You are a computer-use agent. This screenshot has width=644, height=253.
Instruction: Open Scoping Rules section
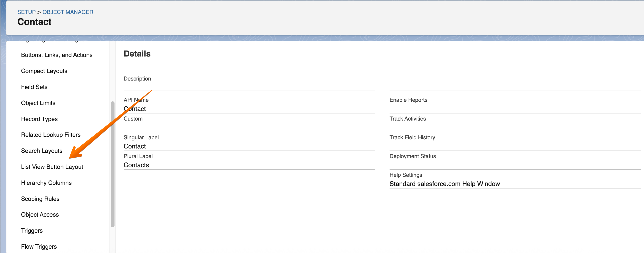click(x=40, y=199)
